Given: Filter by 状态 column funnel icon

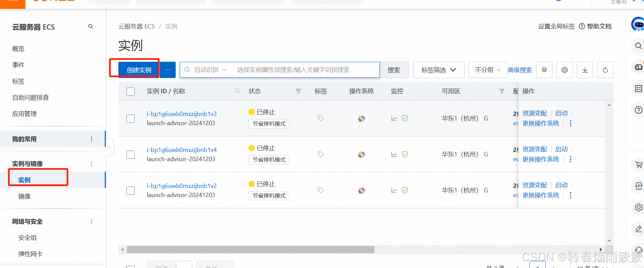Looking at the screenshot, I should pyautogui.click(x=298, y=91).
